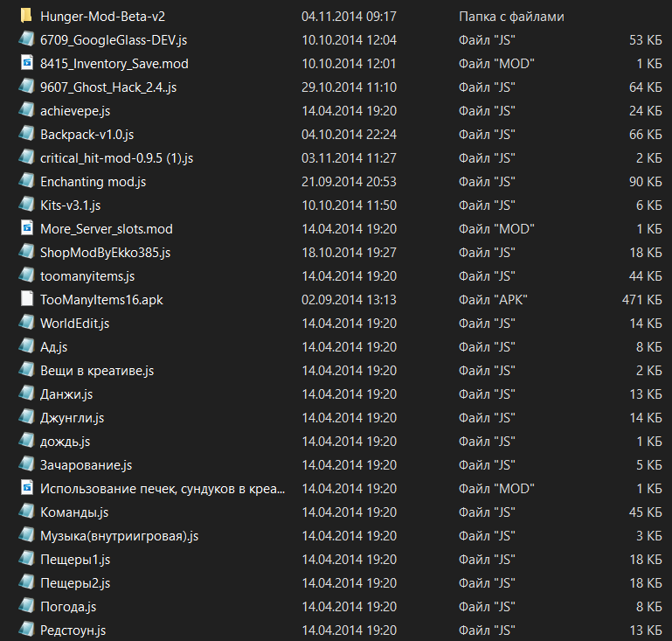Screen dimensions: 672x641
Task: Select the Музыка(внутриигровая).js file name
Action: tap(113, 535)
